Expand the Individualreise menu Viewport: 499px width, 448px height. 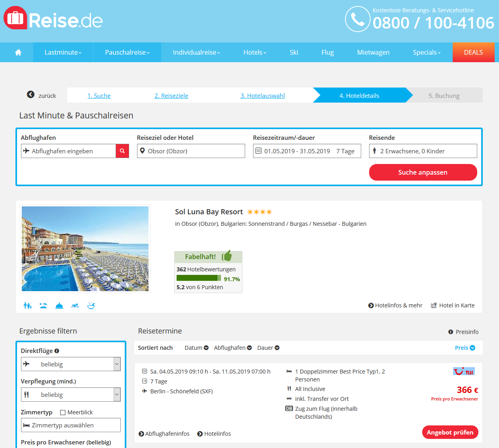click(196, 52)
